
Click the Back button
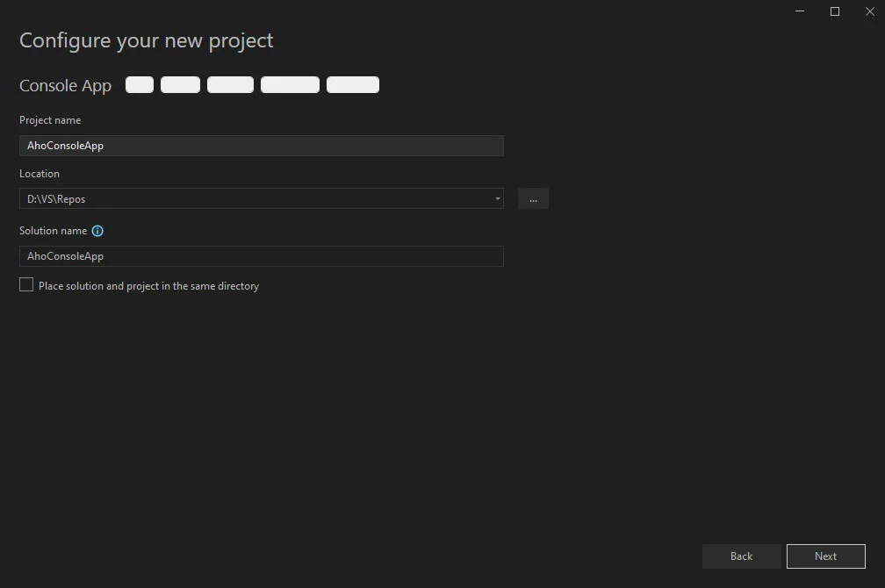[740, 556]
